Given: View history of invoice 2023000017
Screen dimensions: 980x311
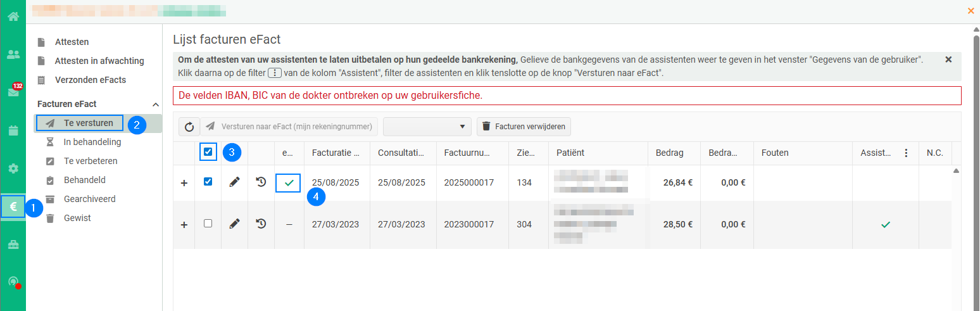Looking at the screenshot, I should (x=261, y=223).
